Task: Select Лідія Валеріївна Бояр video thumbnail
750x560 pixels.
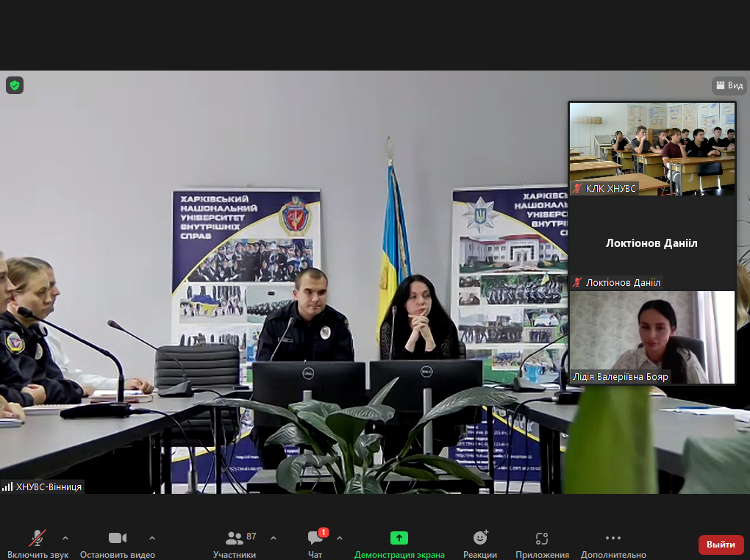Action: pos(651,337)
